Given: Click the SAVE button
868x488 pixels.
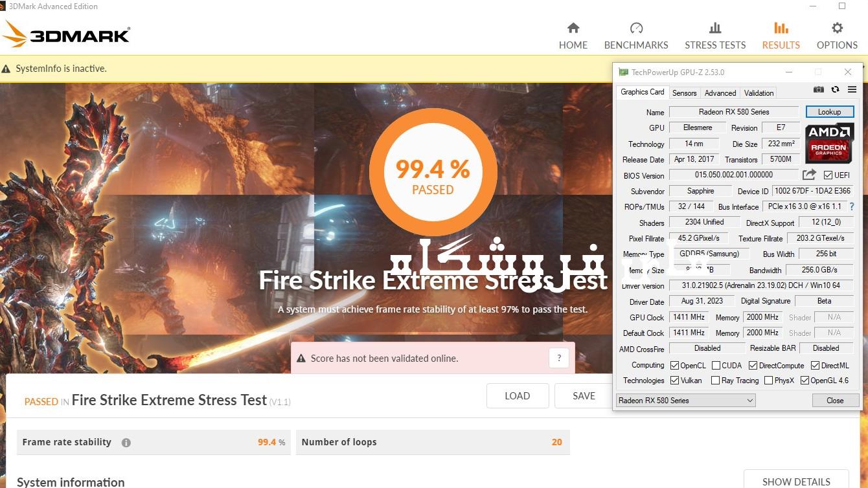Looking at the screenshot, I should tap(584, 396).
